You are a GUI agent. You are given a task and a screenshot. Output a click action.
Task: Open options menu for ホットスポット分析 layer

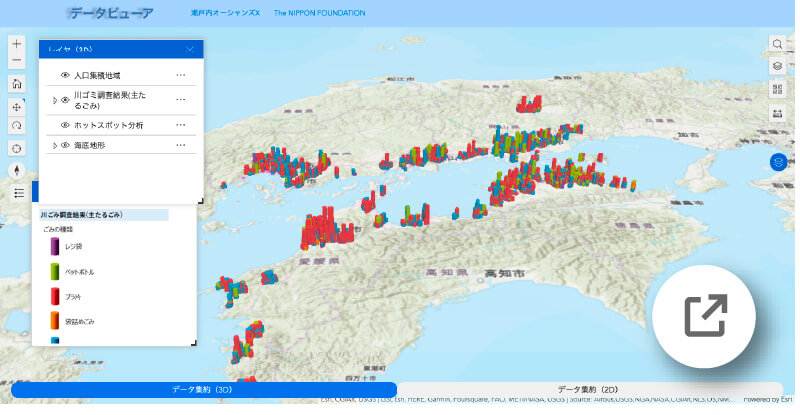coord(181,125)
